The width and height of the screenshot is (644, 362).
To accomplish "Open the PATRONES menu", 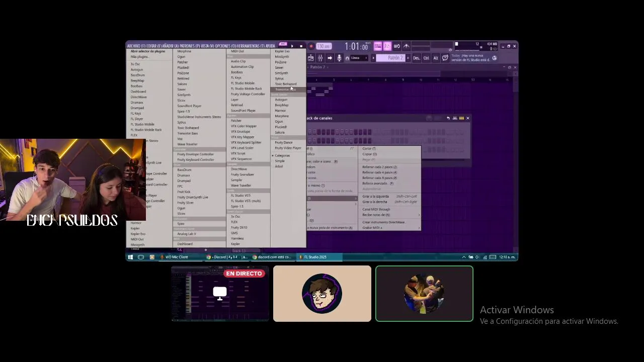I will tap(190, 46).
